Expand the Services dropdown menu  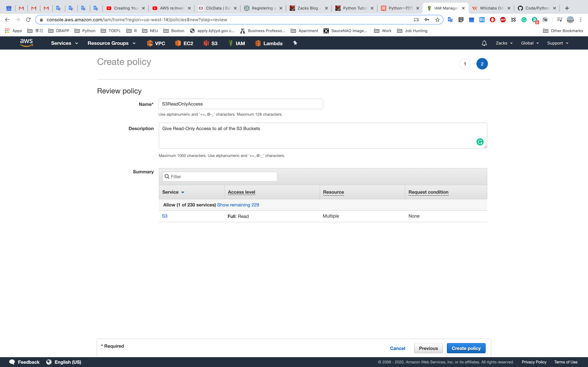pyautogui.click(x=64, y=43)
